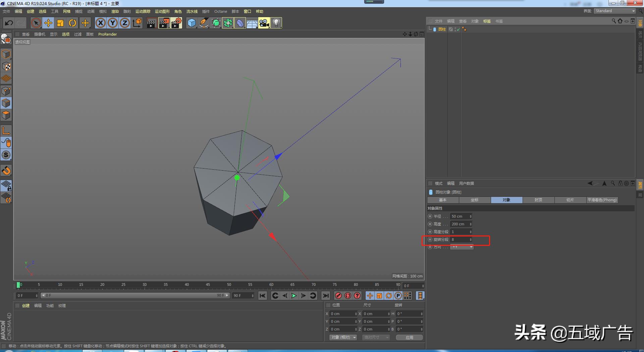Viewport: 644px width, 352px height.
Task: Render to picture viewer
Action: (x=164, y=23)
